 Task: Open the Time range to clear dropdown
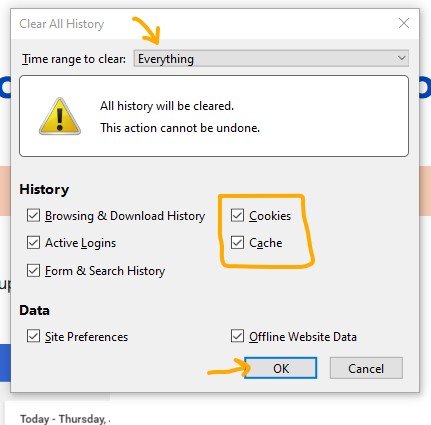pyautogui.click(x=271, y=59)
